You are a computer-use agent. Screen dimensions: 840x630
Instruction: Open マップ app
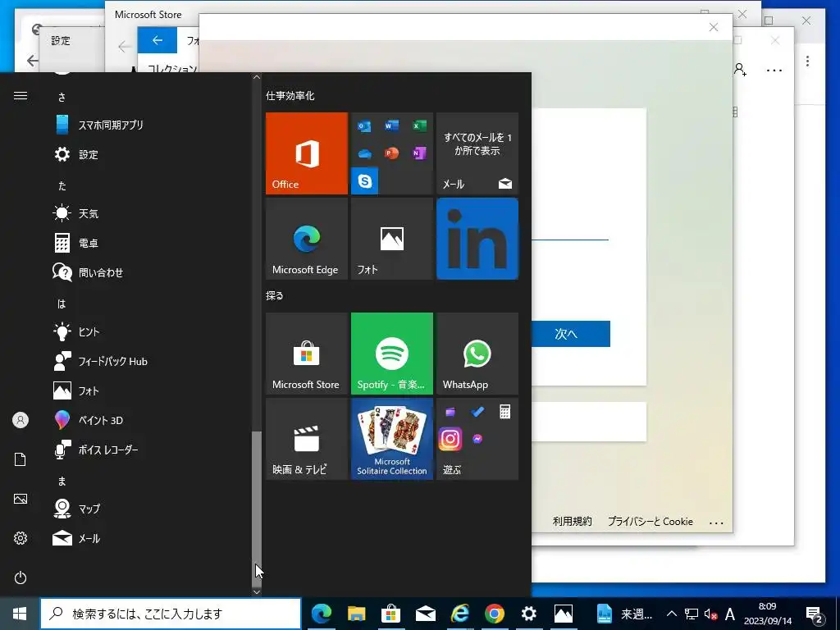point(150,509)
